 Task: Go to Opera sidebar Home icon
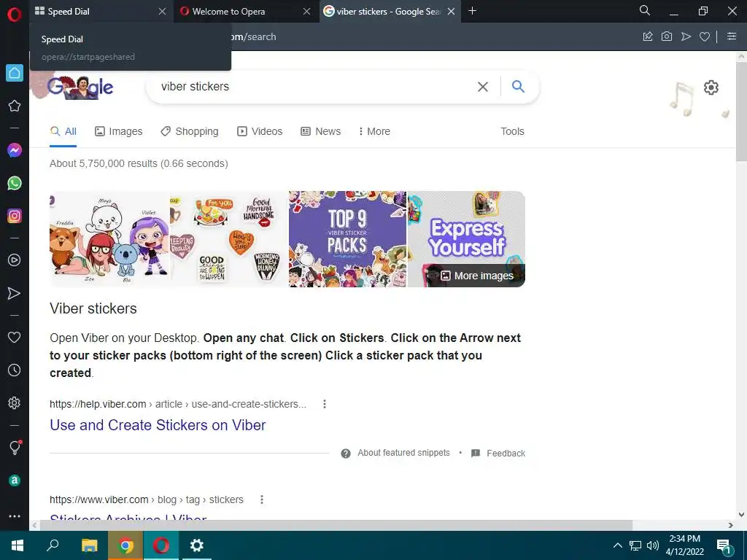[15, 73]
